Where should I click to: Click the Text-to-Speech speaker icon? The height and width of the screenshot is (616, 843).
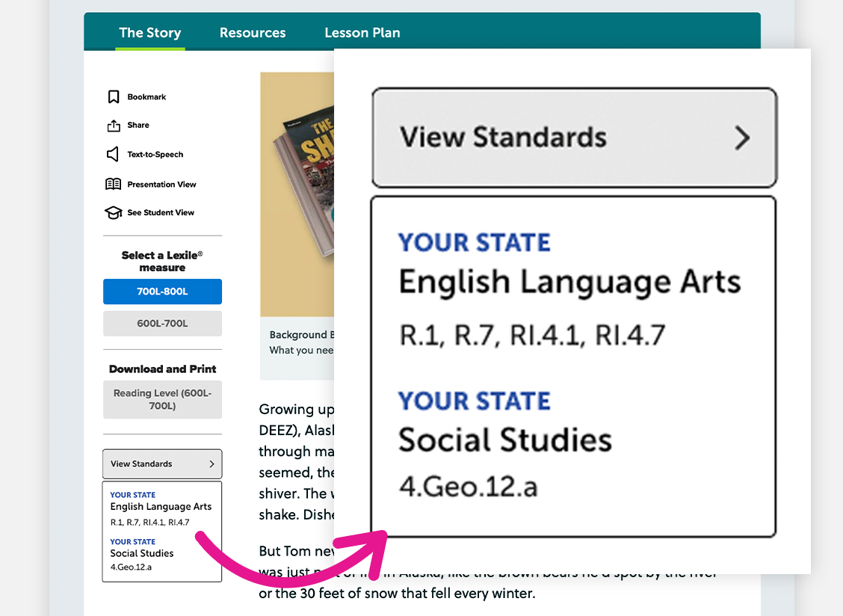pyautogui.click(x=113, y=155)
